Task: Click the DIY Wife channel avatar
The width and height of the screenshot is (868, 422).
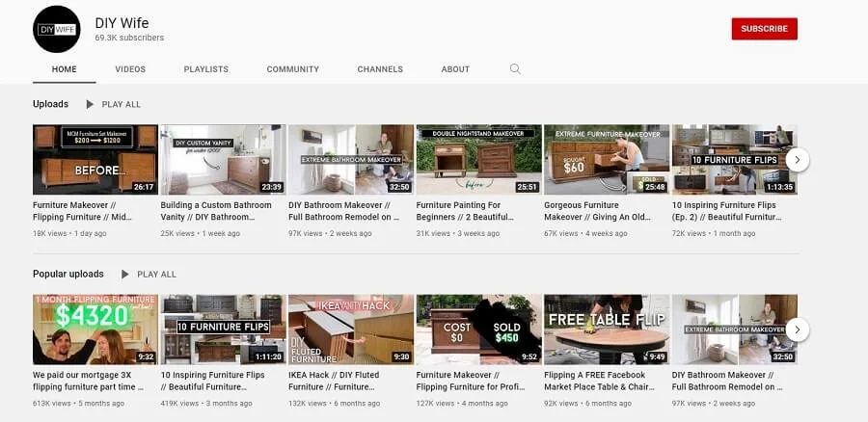Action: [x=57, y=29]
